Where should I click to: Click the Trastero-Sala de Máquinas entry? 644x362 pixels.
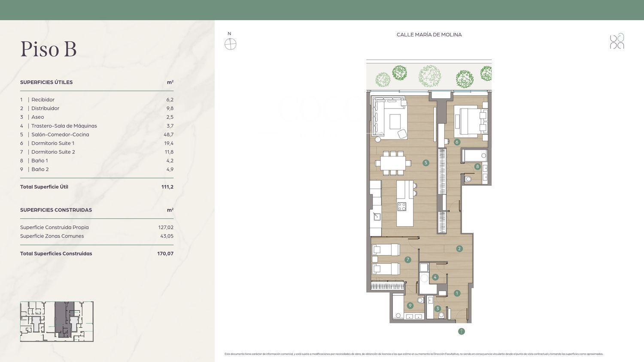(64, 126)
